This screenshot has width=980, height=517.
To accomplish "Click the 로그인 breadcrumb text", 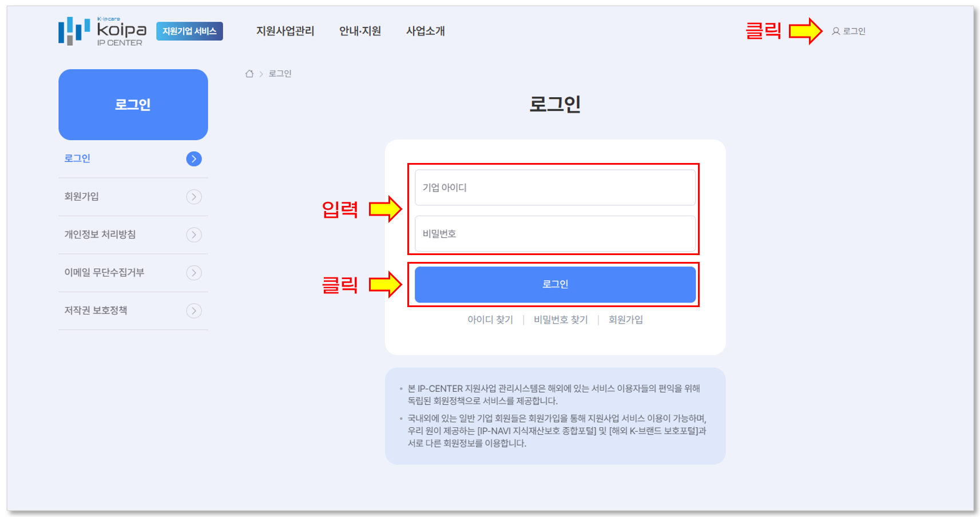I will [280, 74].
